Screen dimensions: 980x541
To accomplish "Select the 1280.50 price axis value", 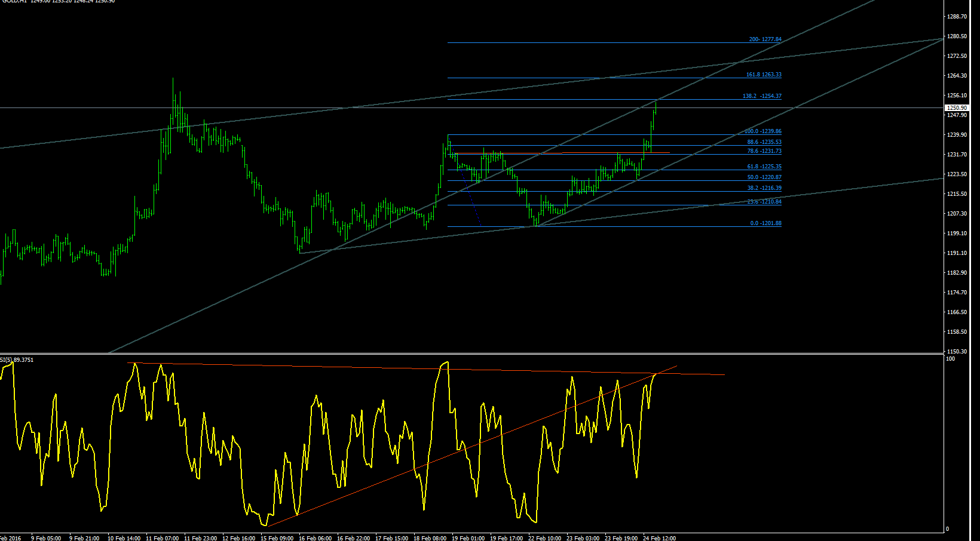I will (x=957, y=36).
